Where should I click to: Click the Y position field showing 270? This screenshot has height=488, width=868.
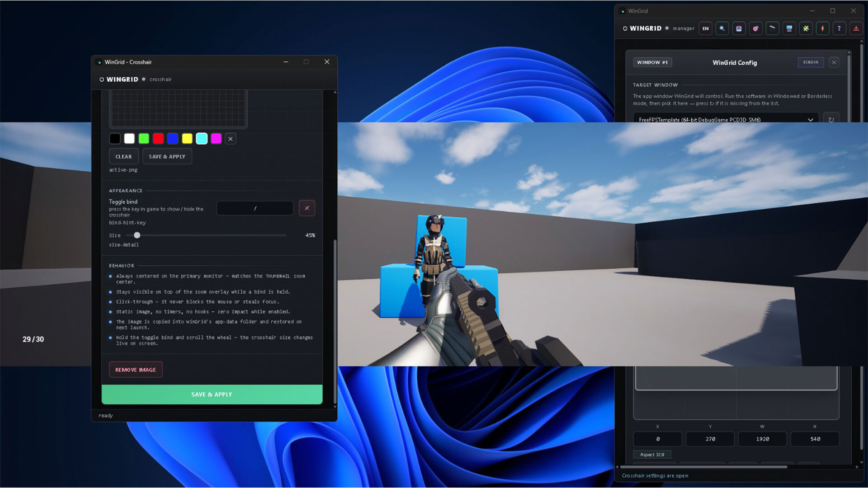(x=710, y=439)
